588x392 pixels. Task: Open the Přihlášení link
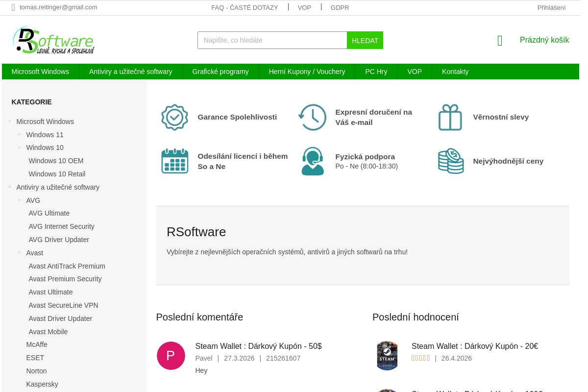coord(551,7)
